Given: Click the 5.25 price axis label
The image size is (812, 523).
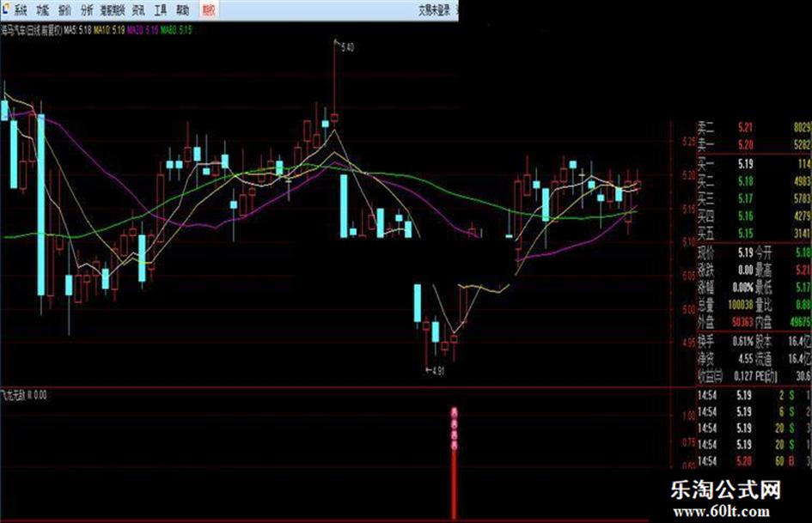Looking at the screenshot, I should point(689,142).
